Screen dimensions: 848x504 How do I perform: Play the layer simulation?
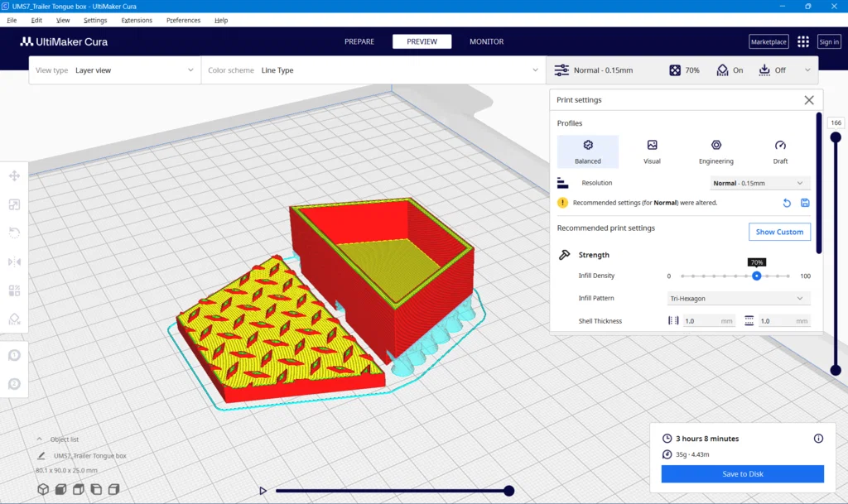coord(263,491)
